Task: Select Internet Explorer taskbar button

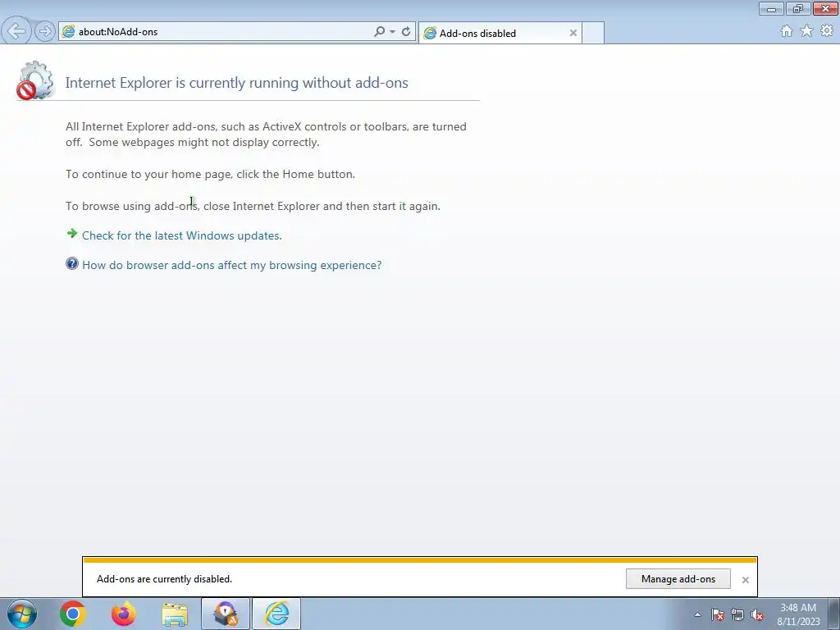Action: click(x=276, y=614)
